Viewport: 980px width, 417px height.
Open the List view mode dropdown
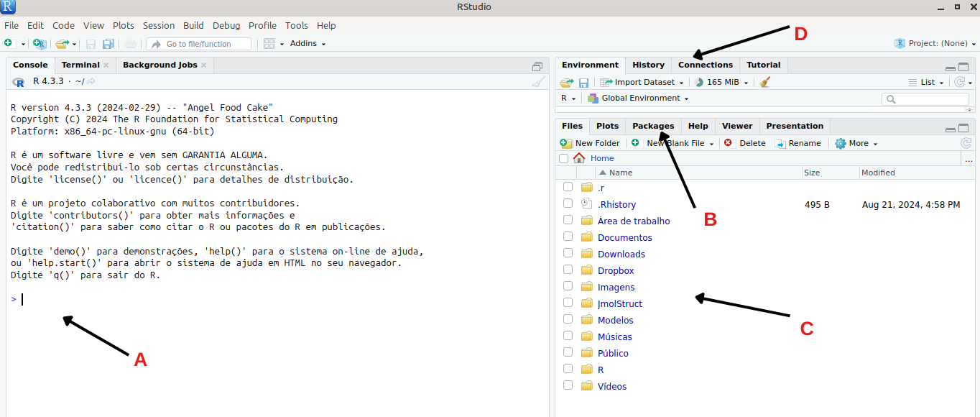[x=926, y=82]
